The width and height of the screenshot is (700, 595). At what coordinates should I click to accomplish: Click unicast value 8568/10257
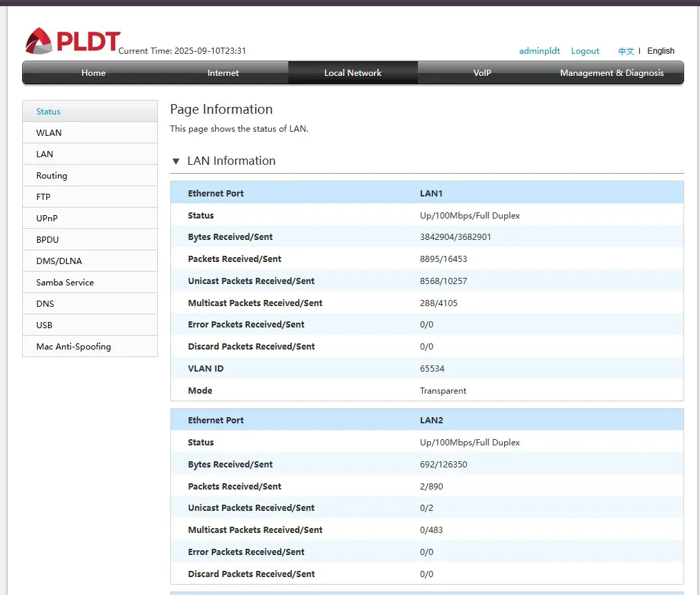point(443,281)
